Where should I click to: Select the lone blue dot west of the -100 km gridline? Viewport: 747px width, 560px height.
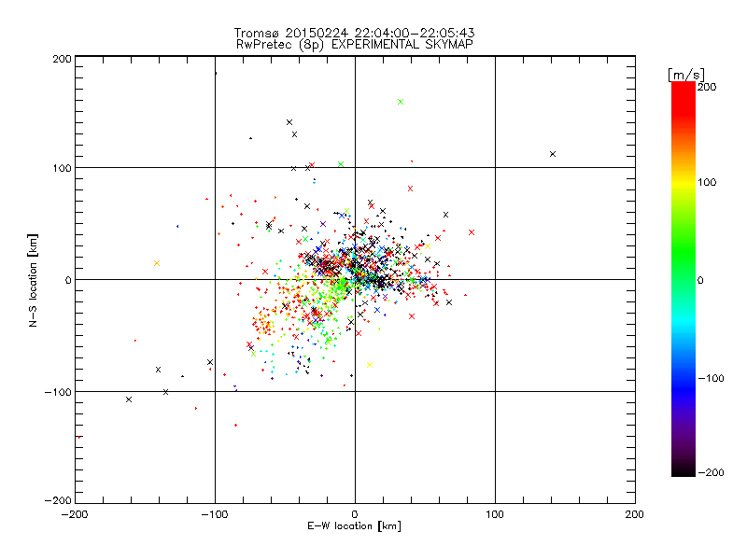tap(177, 226)
